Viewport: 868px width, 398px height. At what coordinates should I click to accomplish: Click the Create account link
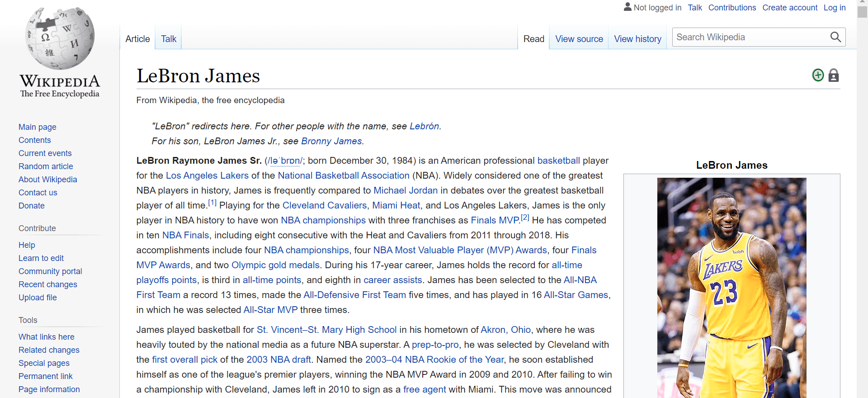coord(789,8)
